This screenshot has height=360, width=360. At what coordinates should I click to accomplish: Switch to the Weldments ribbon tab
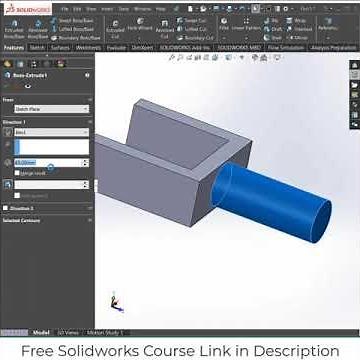pos(88,48)
